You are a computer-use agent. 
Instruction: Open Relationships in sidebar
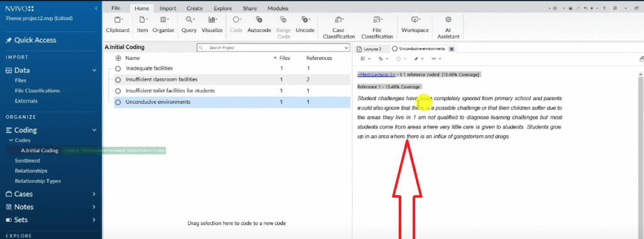(x=31, y=171)
